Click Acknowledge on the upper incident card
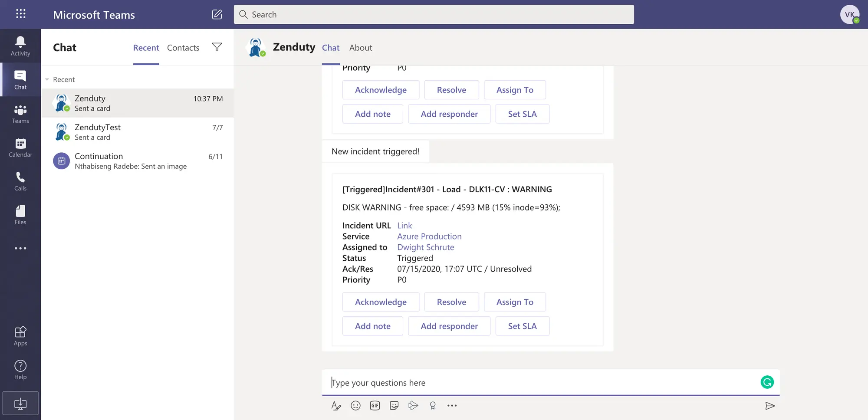Image resolution: width=868 pixels, height=420 pixels. (x=381, y=90)
